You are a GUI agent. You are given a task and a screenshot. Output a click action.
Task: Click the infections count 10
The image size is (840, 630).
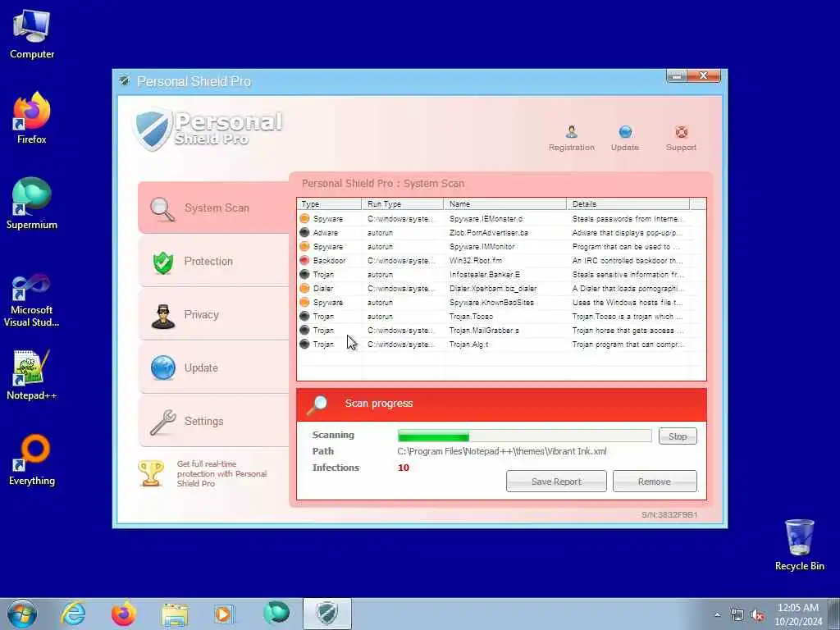tap(404, 468)
